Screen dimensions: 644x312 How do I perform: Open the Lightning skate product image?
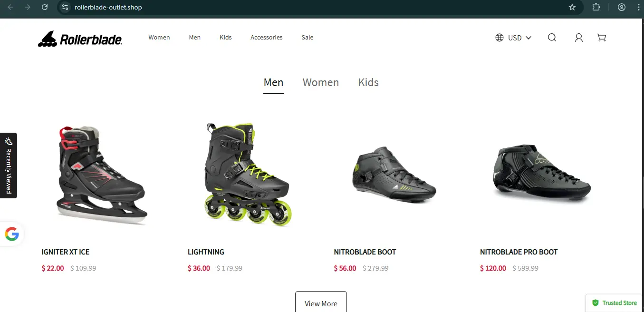click(248, 175)
